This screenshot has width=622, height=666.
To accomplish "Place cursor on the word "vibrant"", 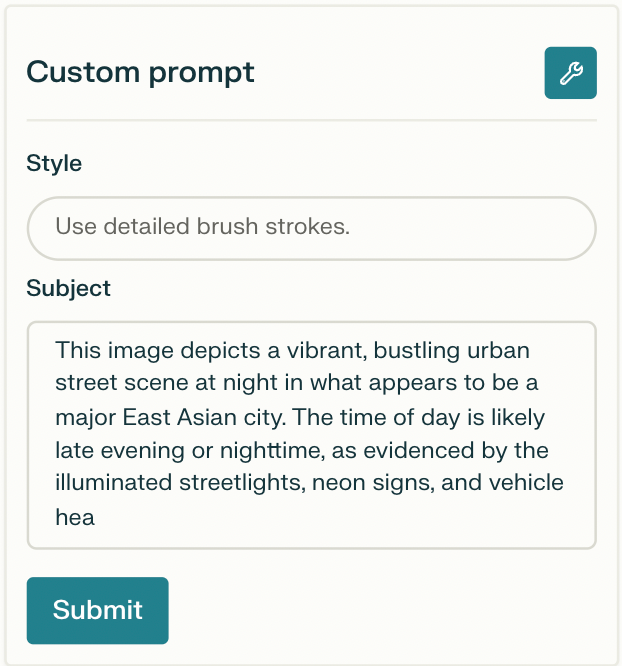I will pos(326,351).
